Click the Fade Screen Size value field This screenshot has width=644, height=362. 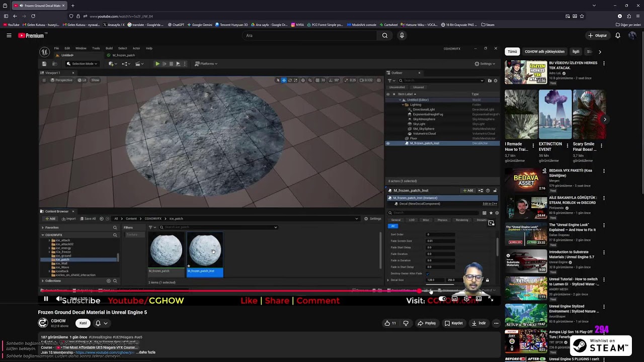click(441, 241)
